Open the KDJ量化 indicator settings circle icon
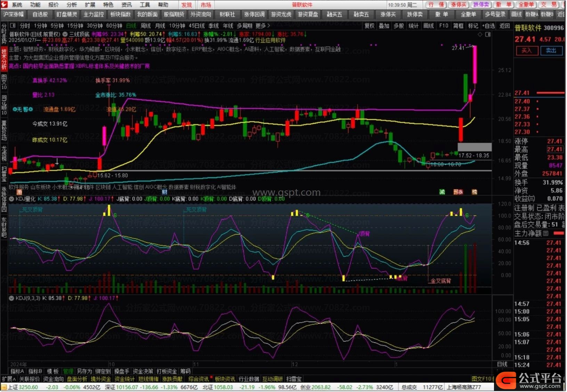This screenshot has width=567, height=392. point(11,199)
